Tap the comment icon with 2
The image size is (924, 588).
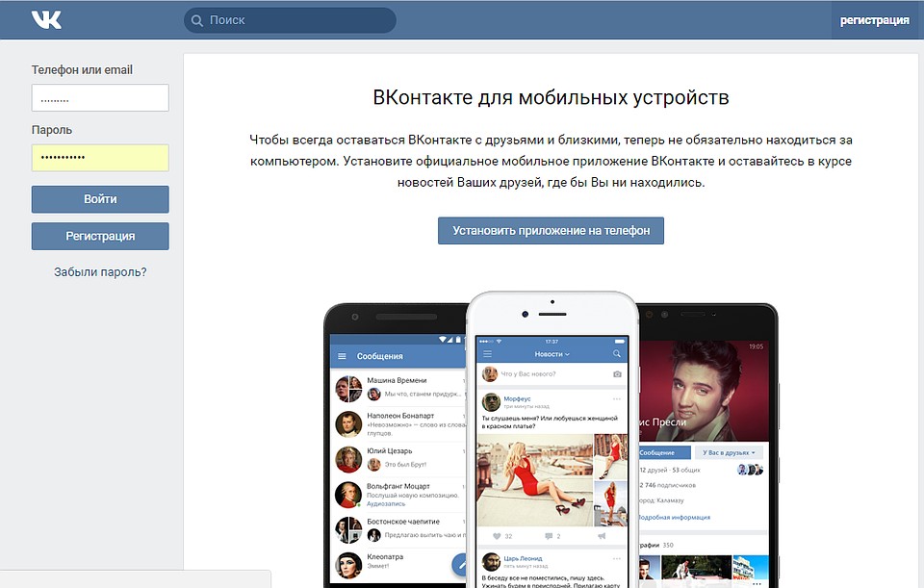click(x=549, y=536)
